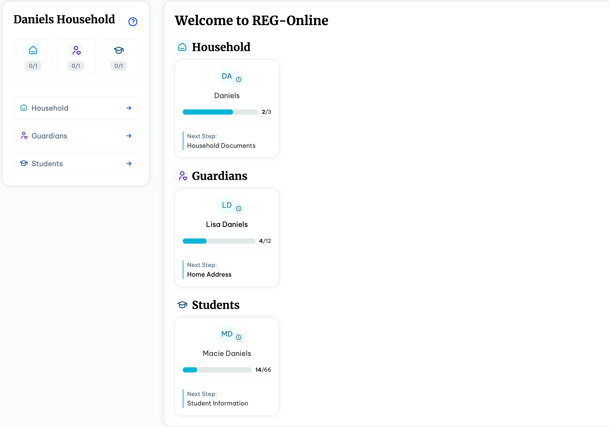
Task: Open Guardians in sidebar menu
Action: [x=49, y=136]
